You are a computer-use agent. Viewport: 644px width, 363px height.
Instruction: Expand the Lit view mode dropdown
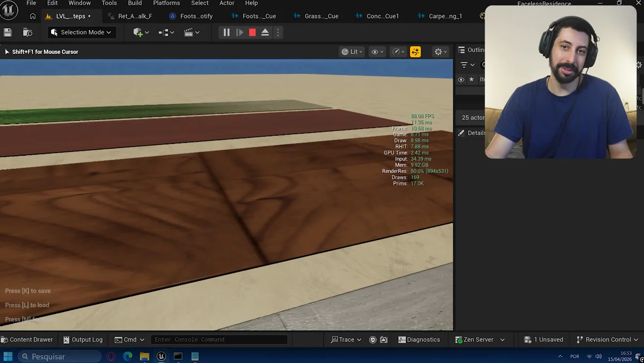(x=352, y=52)
